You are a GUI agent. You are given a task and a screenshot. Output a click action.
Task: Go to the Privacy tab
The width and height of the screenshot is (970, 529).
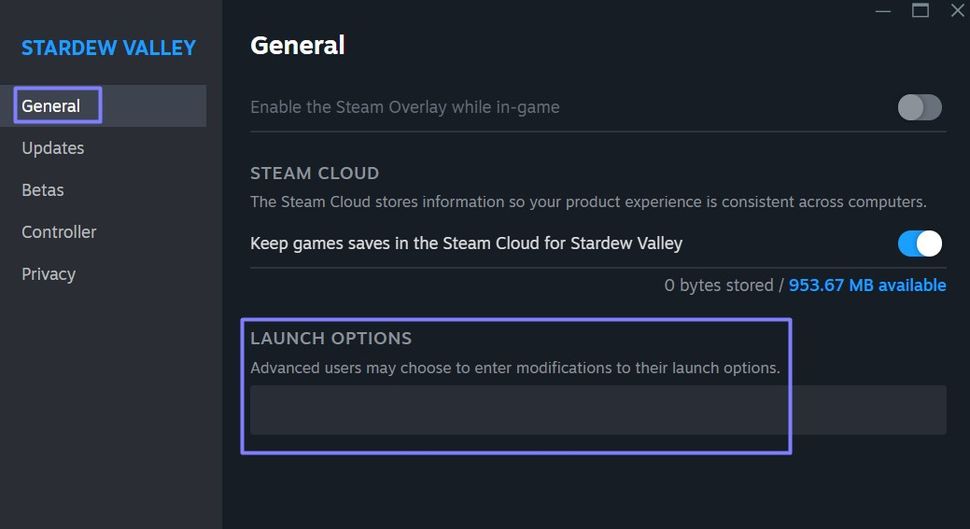49,274
